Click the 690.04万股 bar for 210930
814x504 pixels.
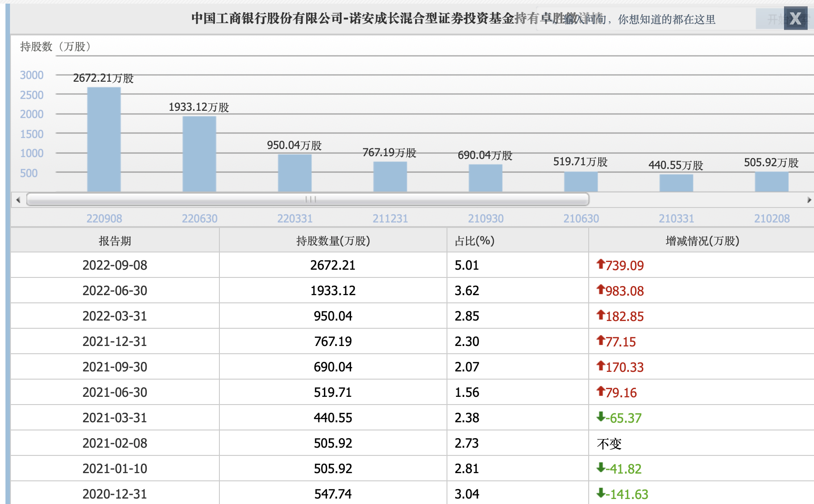(486, 178)
